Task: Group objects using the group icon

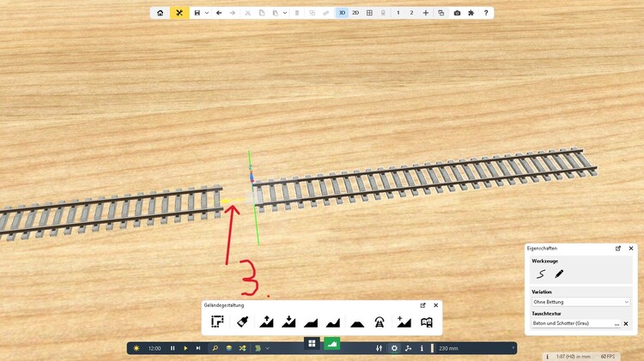Action: (313, 13)
